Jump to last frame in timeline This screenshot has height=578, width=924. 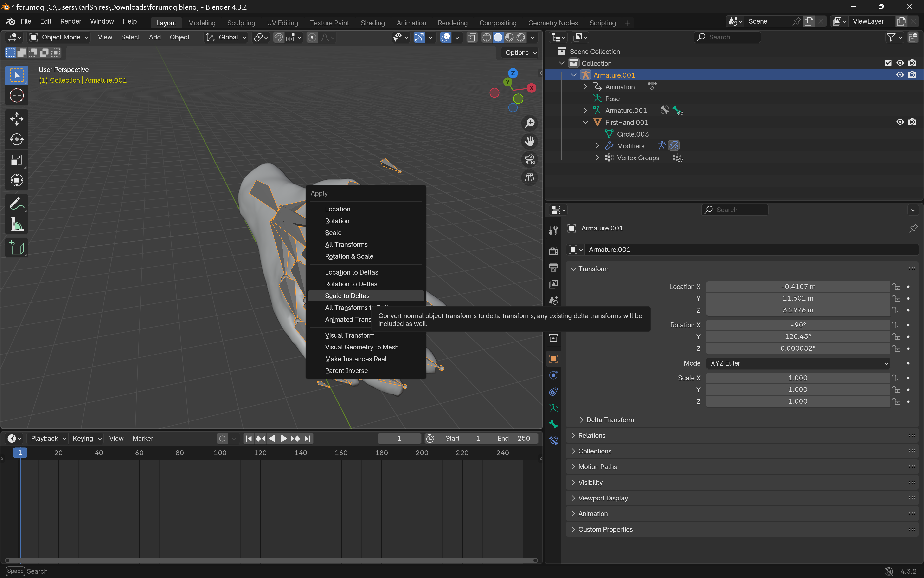(308, 439)
